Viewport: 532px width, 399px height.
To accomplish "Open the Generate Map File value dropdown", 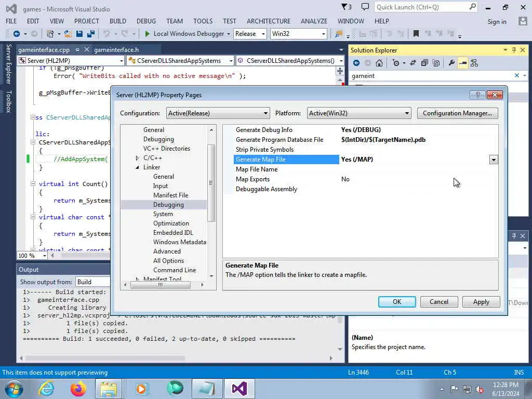I will (x=494, y=159).
